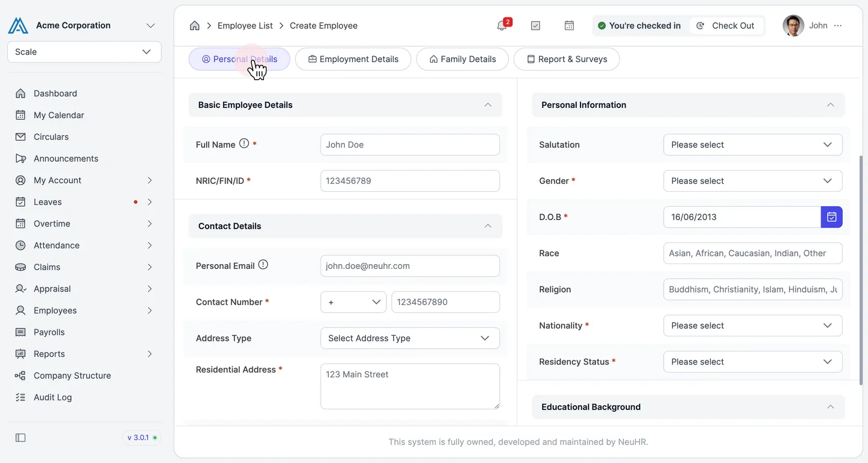868x463 pixels.
Task: Focus the NRIC/FIN/ID field
Action: click(x=410, y=181)
